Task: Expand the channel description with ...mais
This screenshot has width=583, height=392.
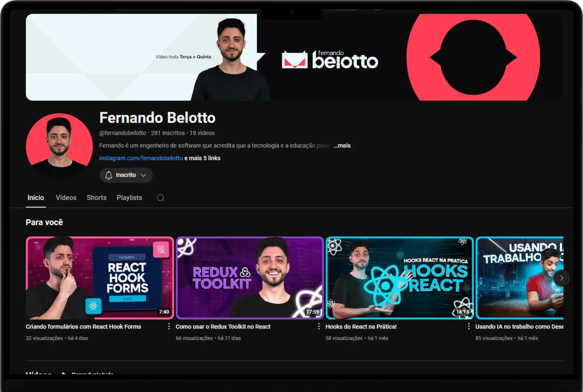Action: pos(342,146)
